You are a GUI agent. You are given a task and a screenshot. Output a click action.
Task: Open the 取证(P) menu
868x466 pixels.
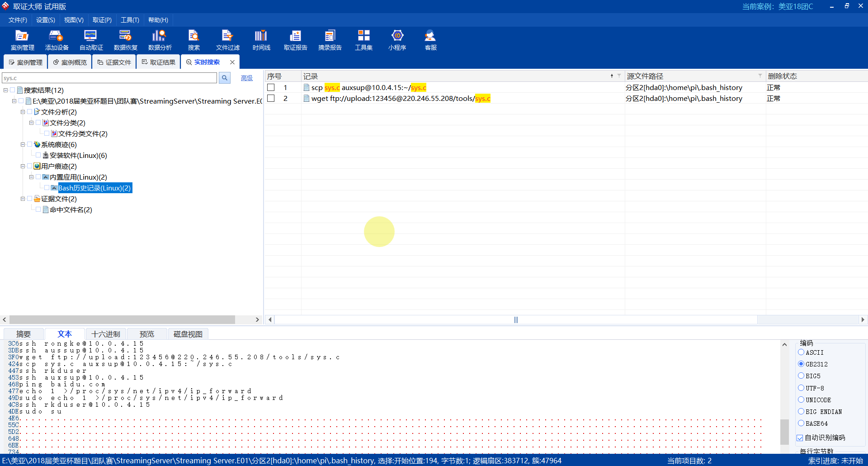[x=102, y=20]
